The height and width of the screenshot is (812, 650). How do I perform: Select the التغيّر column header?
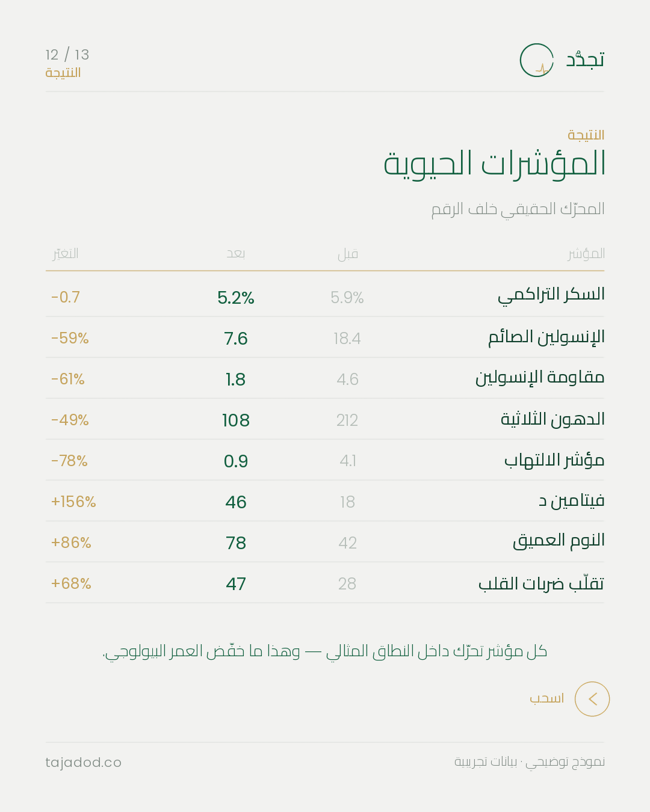65,253
